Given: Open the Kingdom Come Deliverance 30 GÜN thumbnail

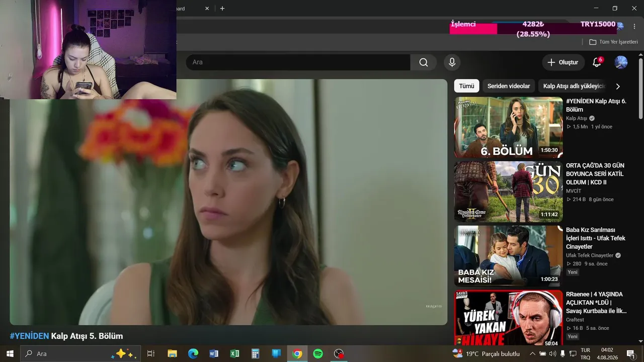Looking at the screenshot, I should pyautogui.click(x=508, y=192).
